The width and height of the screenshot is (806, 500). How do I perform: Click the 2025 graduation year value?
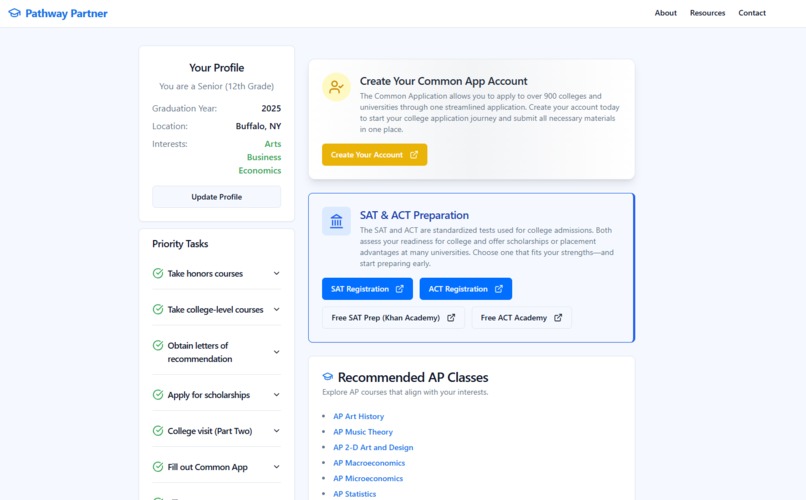271,108
